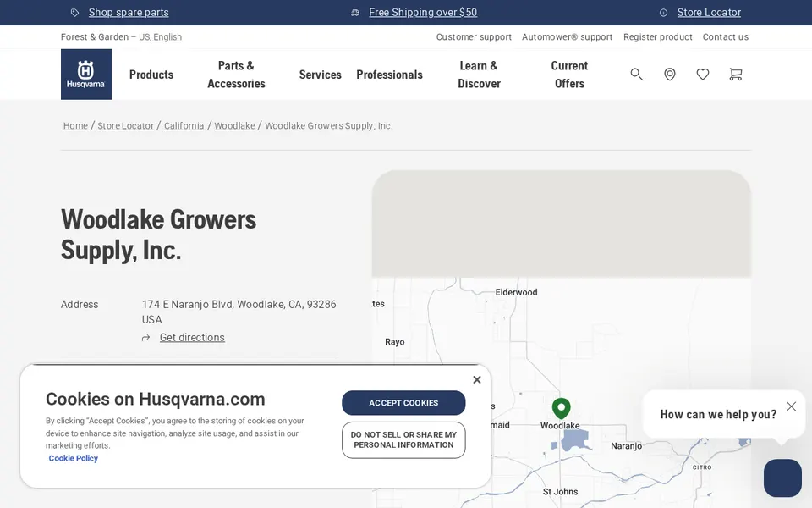Open the shopping cart icon

coord(735,75)
